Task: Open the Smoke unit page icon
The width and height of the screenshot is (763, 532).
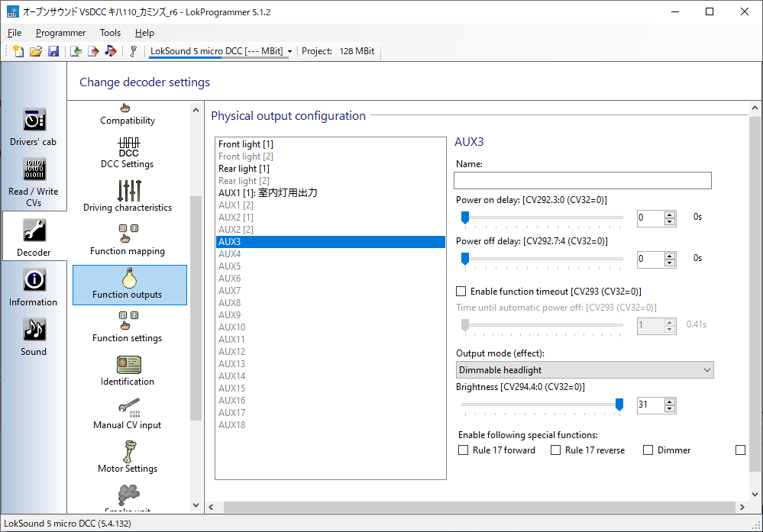Action: [x=128, y=497]
